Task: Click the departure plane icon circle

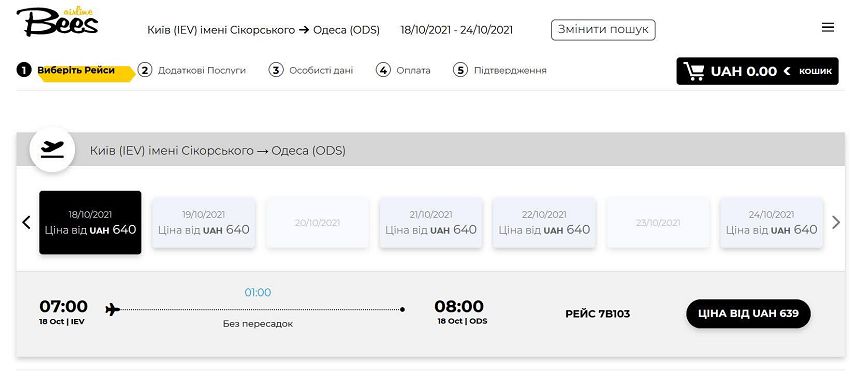Action: pos(52,150)
